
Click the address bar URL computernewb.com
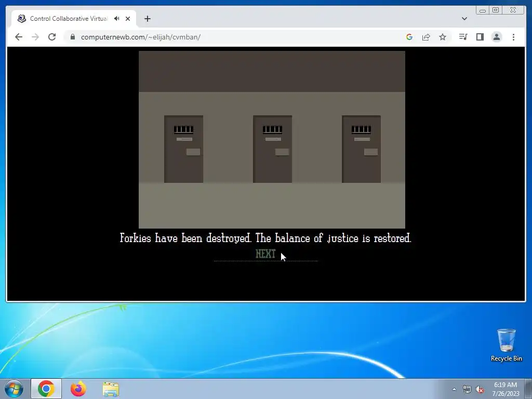pos(140,37)
